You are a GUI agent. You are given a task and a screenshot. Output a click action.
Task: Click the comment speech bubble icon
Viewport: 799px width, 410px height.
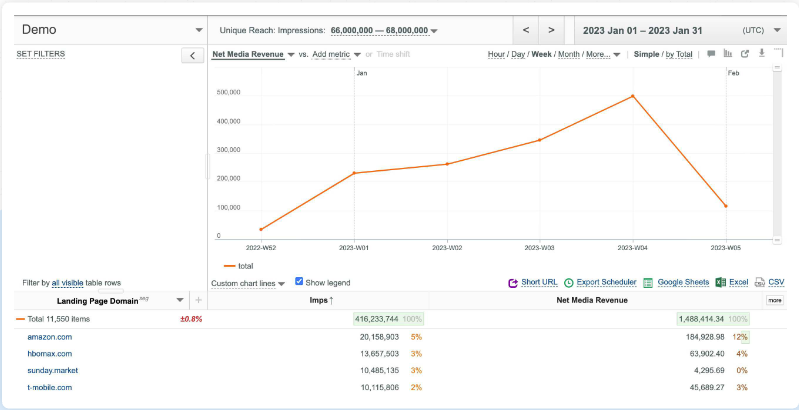[x=711, y=54]
